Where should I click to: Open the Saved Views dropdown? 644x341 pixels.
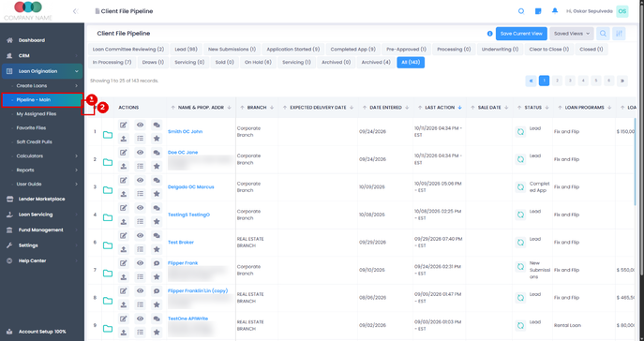[571, 34]
